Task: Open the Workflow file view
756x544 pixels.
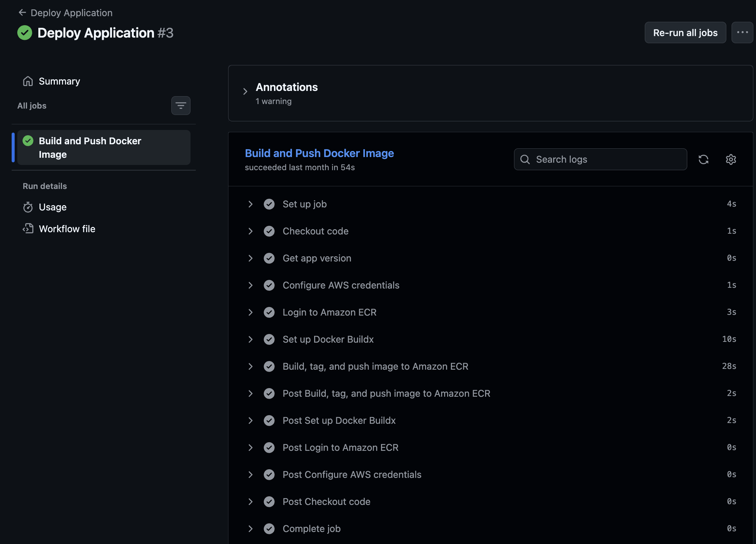Action: click(x=67, y=229)
